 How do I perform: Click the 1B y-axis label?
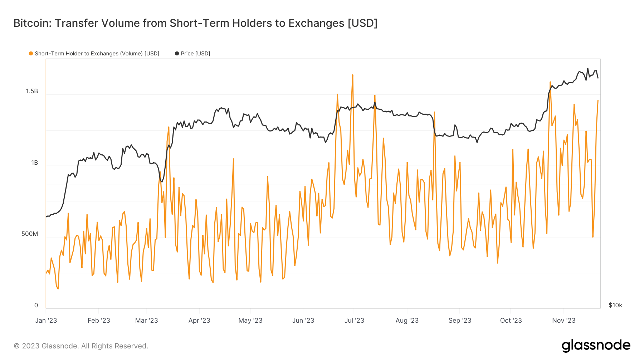[34, 163]
